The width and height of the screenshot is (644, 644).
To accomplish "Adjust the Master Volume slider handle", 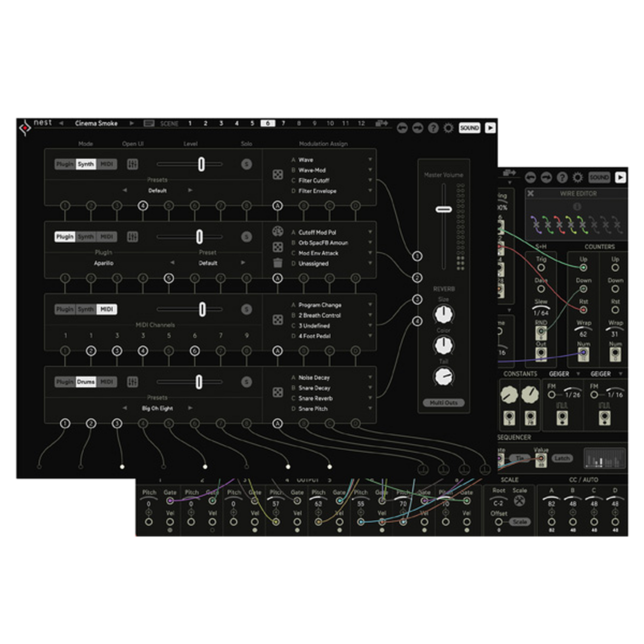I will point(443,209).
